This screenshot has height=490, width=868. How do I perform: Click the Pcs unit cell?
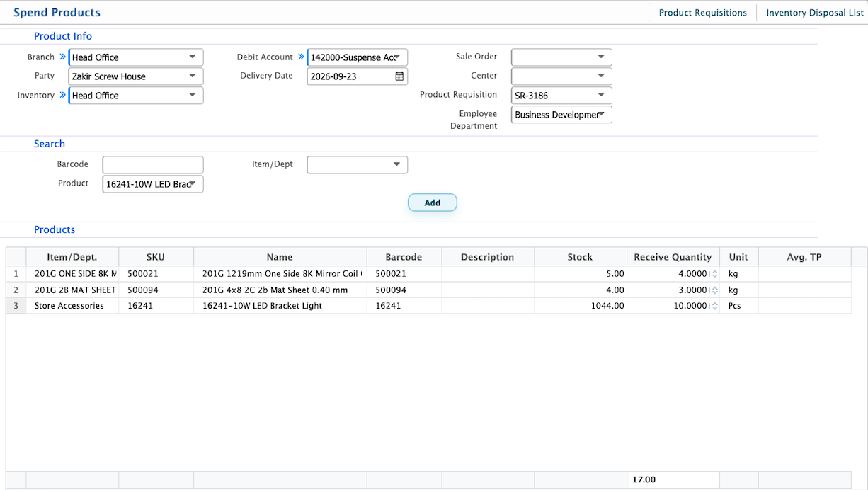click(738, 306)
